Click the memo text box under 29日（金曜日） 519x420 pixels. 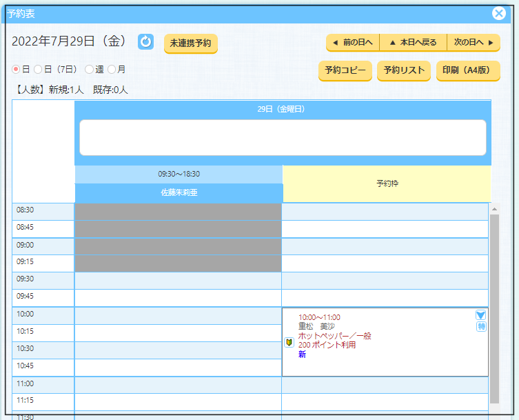point(283,137)
